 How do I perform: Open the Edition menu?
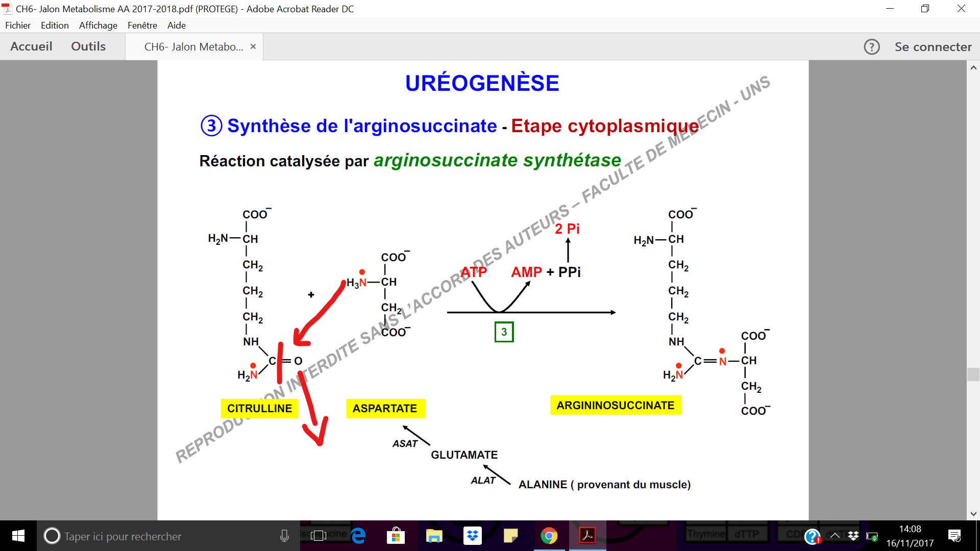pos(55,26)
